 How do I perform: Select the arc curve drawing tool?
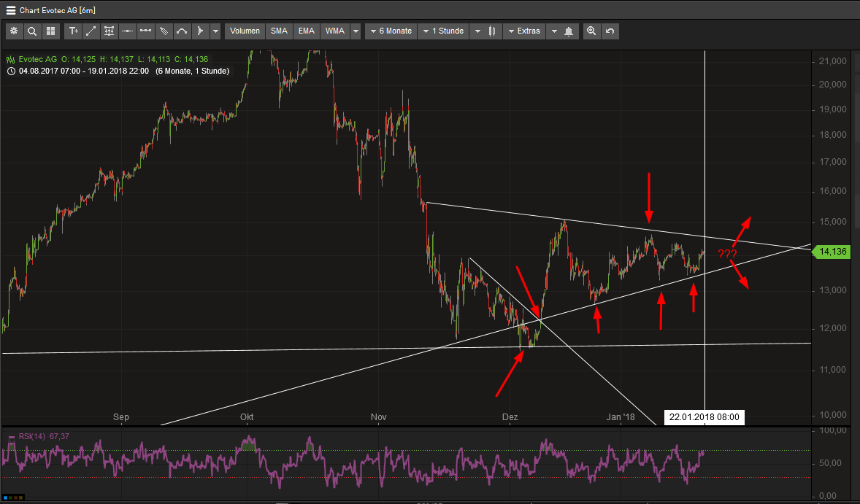point(182,31)
